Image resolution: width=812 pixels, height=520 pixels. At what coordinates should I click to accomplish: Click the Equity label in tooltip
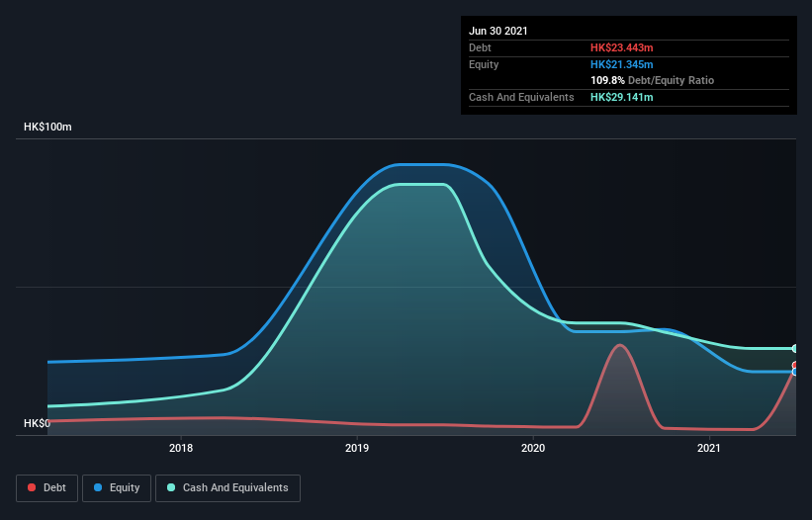pyautogui.click(x=484, y=64)
